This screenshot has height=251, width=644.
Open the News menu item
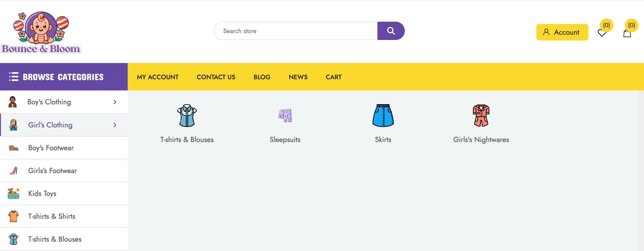pyautogui.click(x=298, y=77)
